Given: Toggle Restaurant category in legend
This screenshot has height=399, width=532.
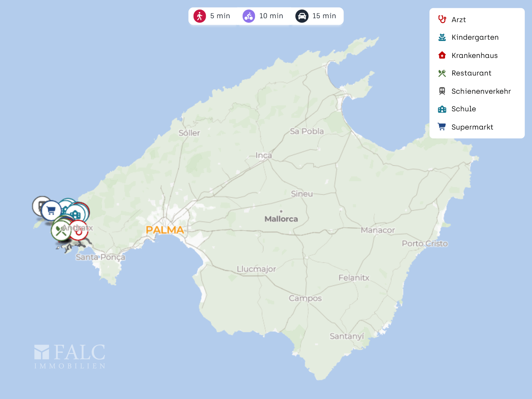Looking at the screenshot, I should pyautogui.click(x=471, y=73).
